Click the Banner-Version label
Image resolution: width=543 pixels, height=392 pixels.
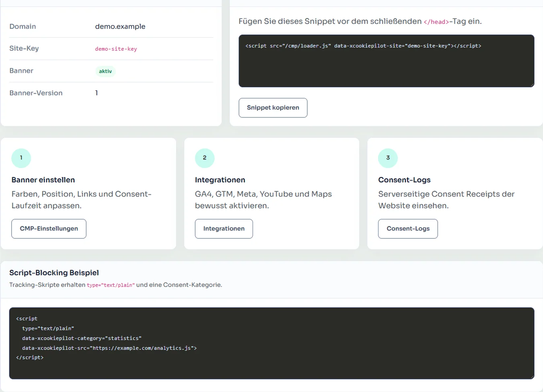[x=36, y=93]
